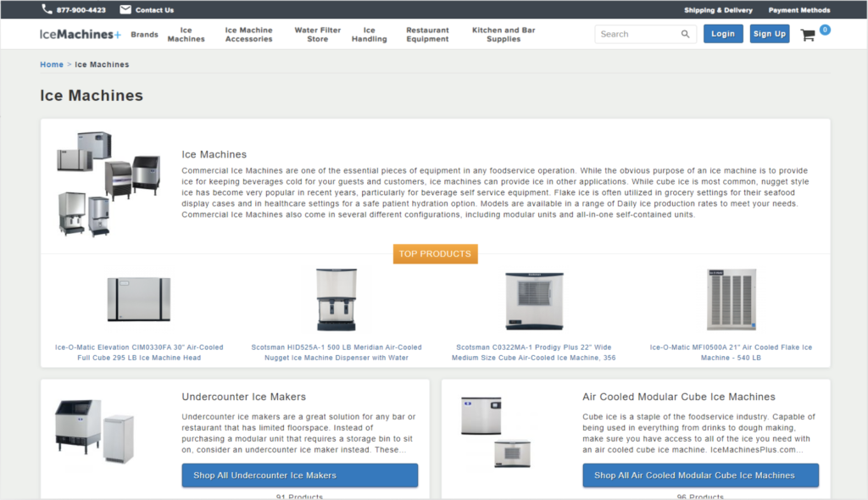Click Shop All Air Cooled Modular Cube button
Image resolution: width=868 pixels, height=500 pixels.
(x=700, y=475)
